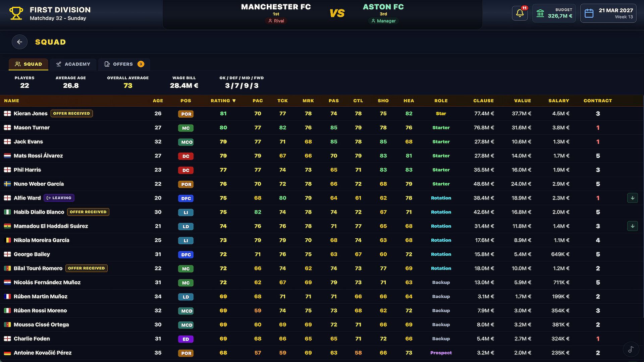Click the bank budget icon
This screenshot has height=362, width=644.
[540, 13]
